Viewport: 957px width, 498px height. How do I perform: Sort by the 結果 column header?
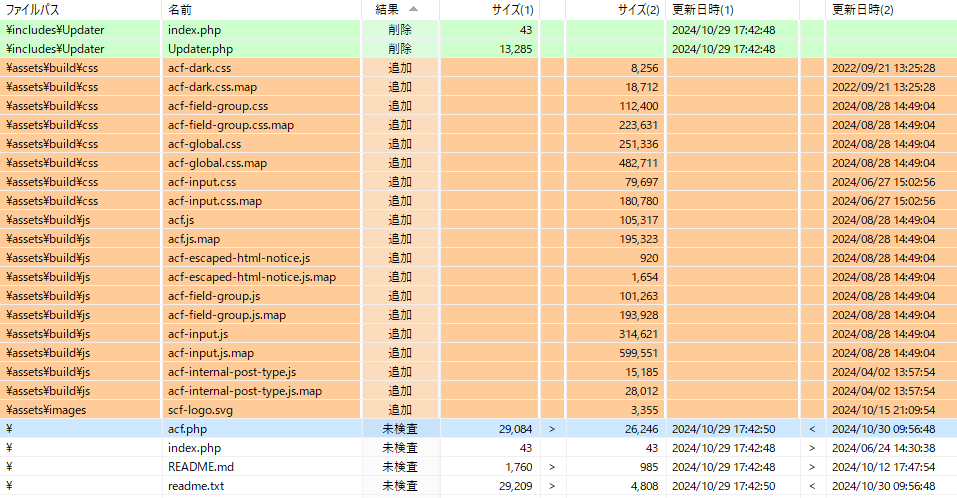pyautogui.click(x=387, y=9)
